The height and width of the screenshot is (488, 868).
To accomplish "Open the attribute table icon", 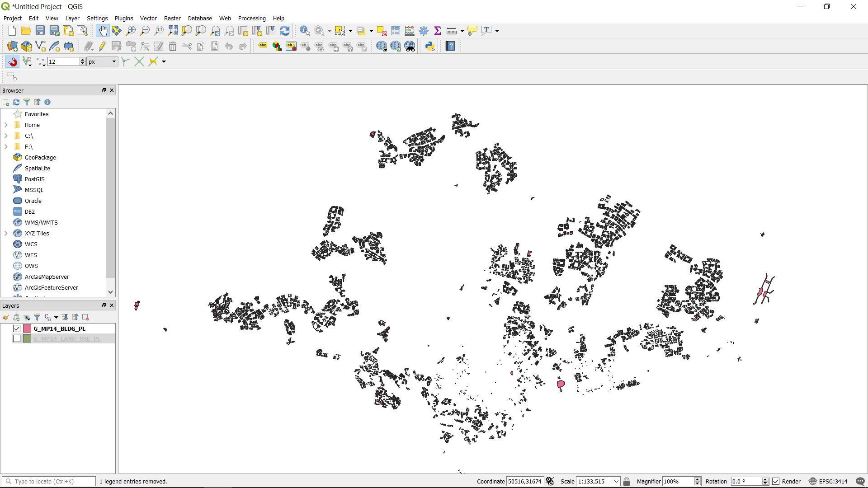I will 396,31.
